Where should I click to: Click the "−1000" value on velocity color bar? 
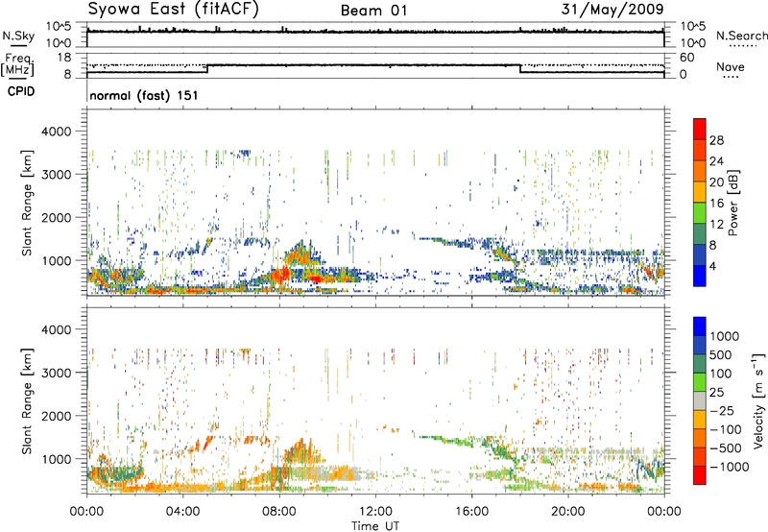(x=730, y=467)
